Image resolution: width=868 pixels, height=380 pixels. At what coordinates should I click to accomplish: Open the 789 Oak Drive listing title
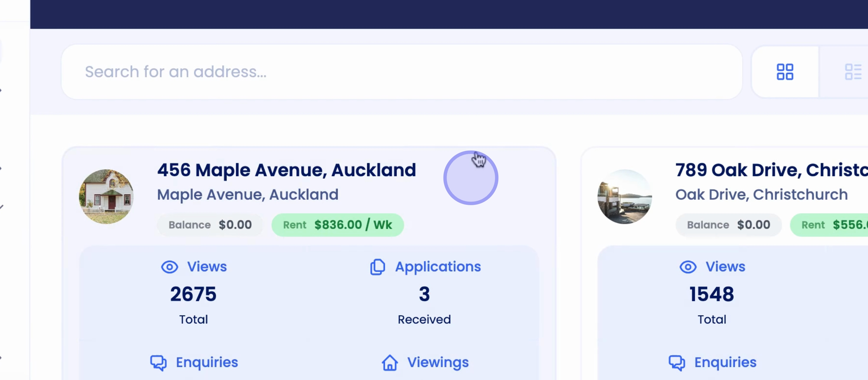(772, 170)
